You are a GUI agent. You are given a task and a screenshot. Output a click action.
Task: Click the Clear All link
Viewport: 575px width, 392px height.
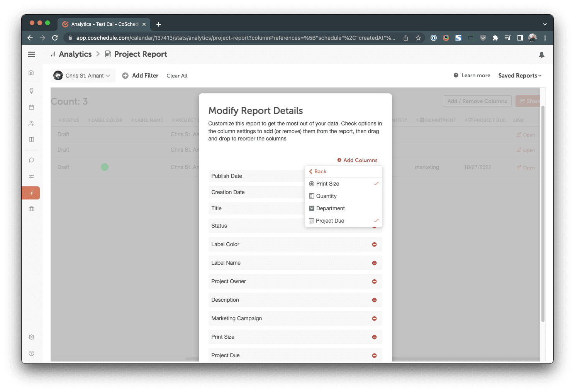tap(177, 76)
